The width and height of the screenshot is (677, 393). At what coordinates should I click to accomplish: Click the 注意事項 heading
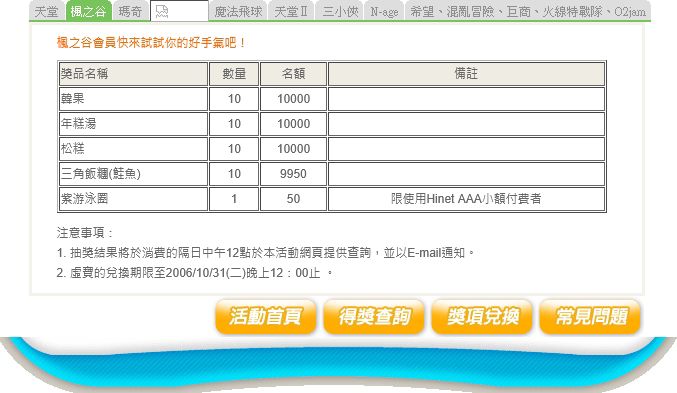click(x=84, y=233)
